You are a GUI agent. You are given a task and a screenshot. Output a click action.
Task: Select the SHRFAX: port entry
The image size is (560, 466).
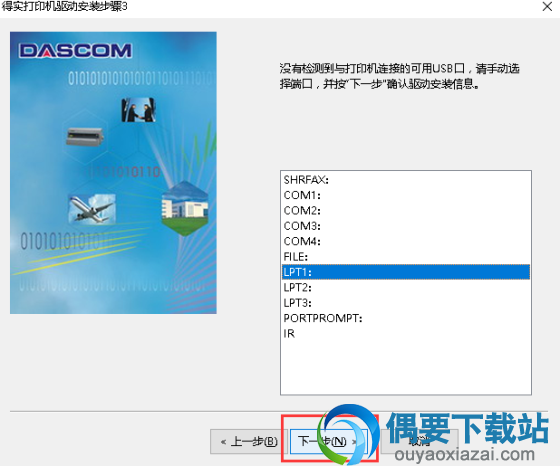pyautogui.click(x=406, y=180)
